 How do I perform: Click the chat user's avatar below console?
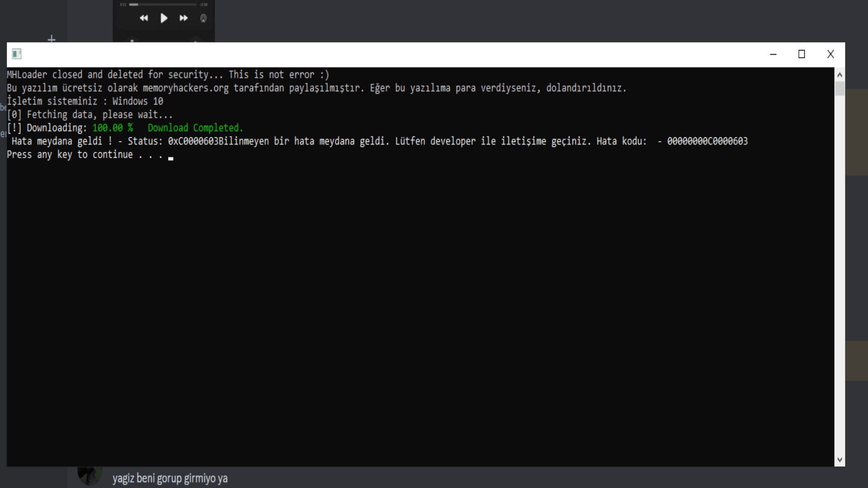tap(90, 476)
